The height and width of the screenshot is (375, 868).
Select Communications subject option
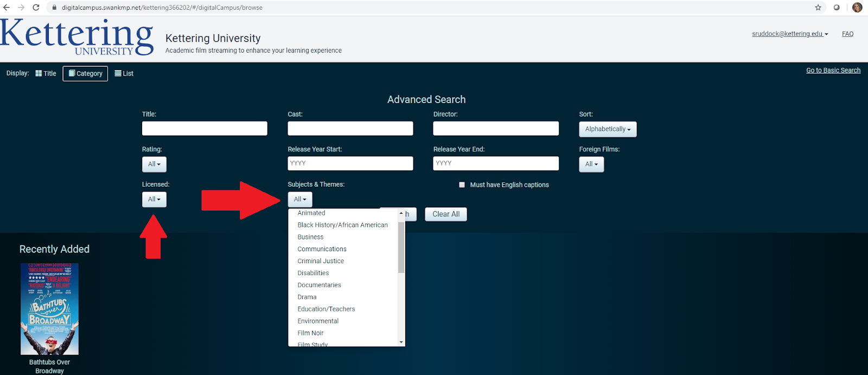(322, 249)
